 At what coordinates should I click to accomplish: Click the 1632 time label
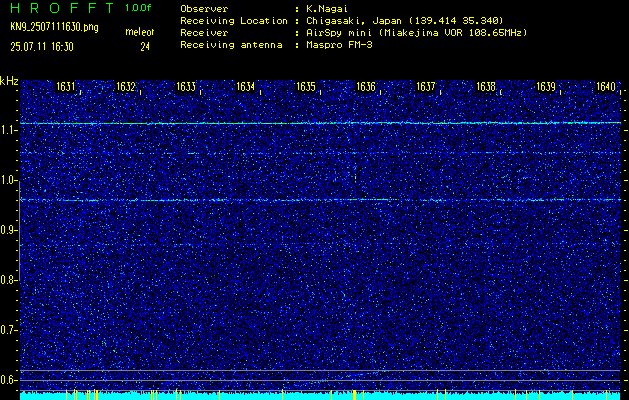pos(126,87)
